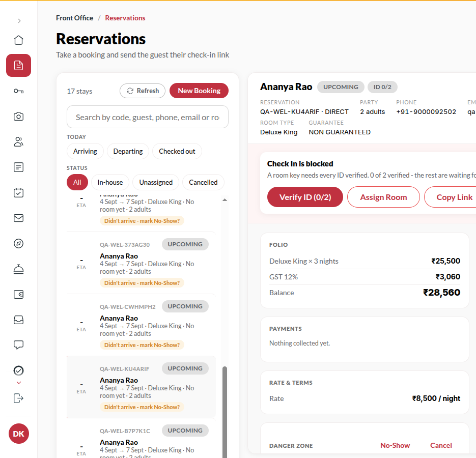
Task: Click Verify ID (0/2) button
Action: 305,197
